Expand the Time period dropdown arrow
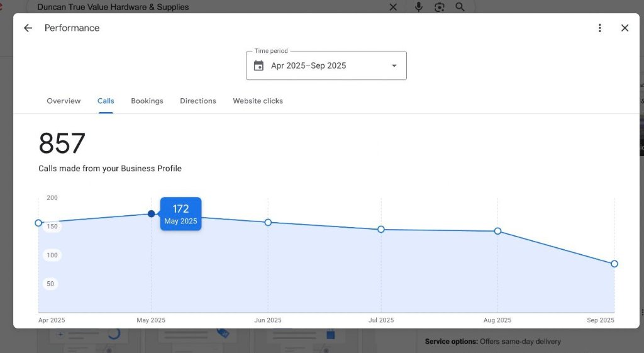644x353 pixels. [x=394, y=66]
